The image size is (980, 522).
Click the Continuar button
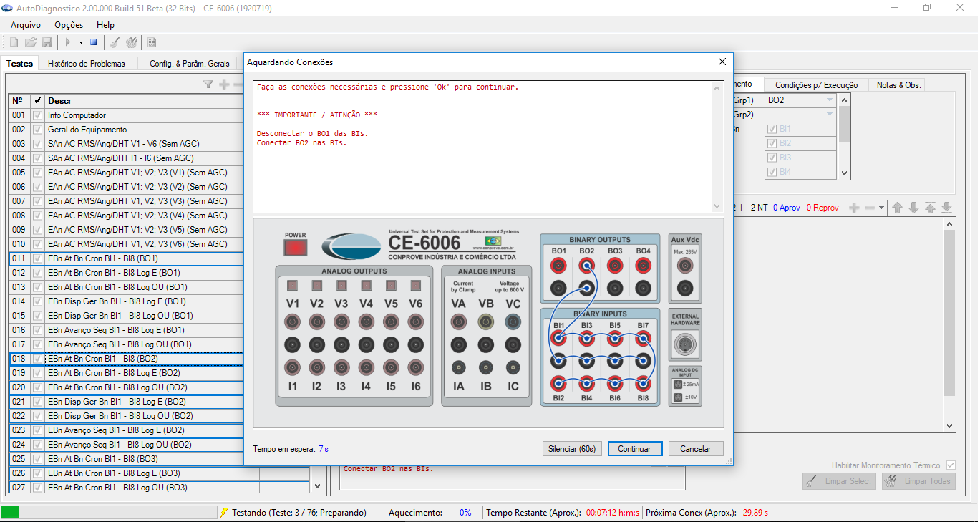tap(634, 449)
